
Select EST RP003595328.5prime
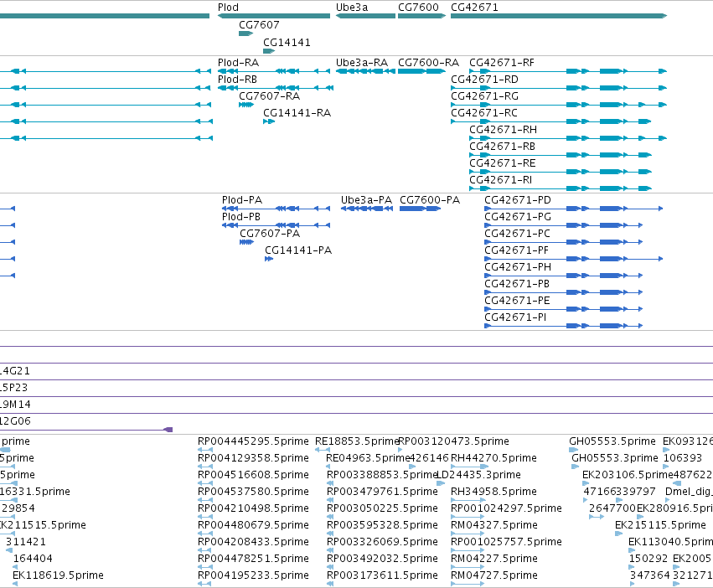pyautogui.click(x=382, y=525)
